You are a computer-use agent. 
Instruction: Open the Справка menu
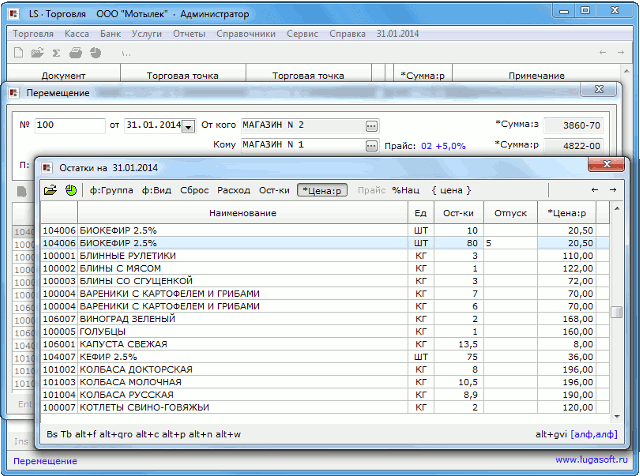point(347,34)
